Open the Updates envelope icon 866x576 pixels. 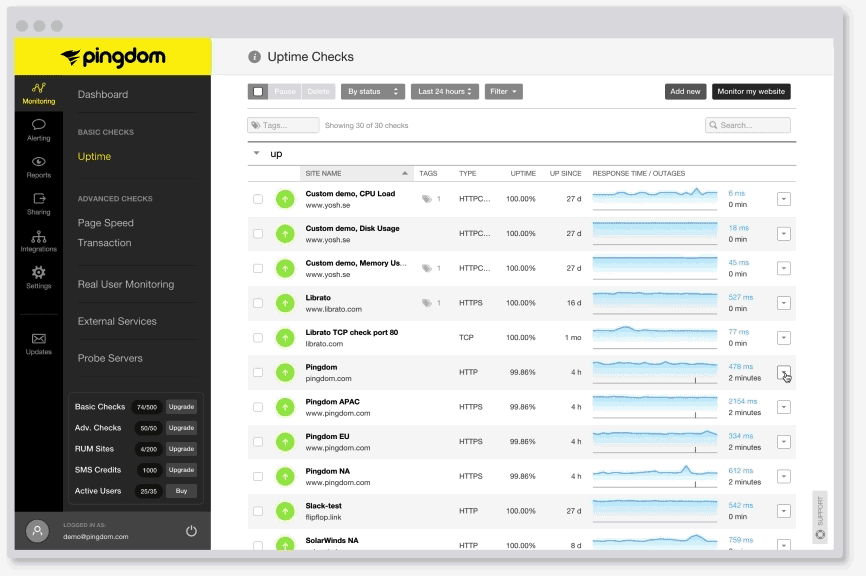38,343
